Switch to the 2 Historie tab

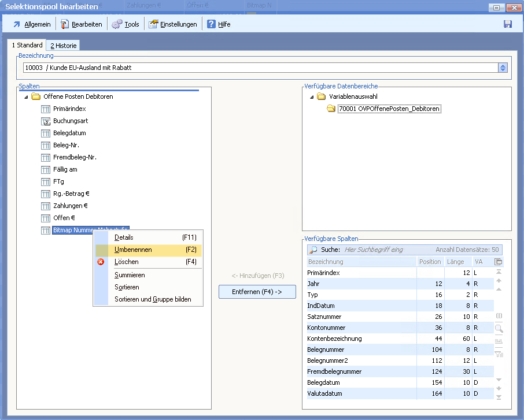pyautogui.click(x=62, y=46)
